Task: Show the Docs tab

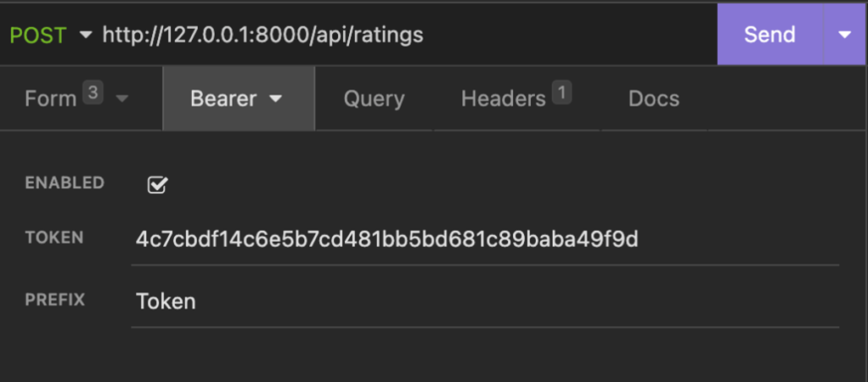Action: click(x=653, y=98)
